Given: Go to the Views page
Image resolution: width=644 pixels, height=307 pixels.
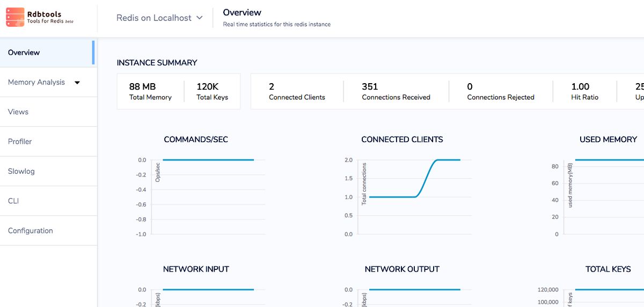Looking at the screenshot, I should coord(18,112).
